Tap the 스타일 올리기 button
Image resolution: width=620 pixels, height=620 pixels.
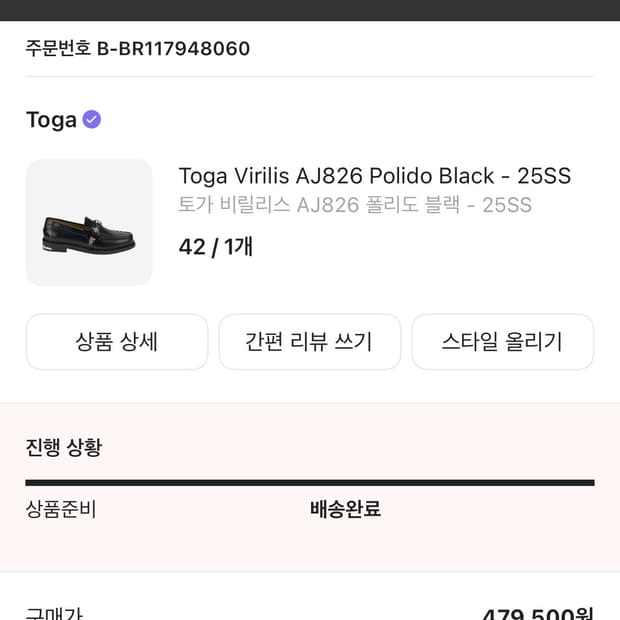(x=502, y=342)
